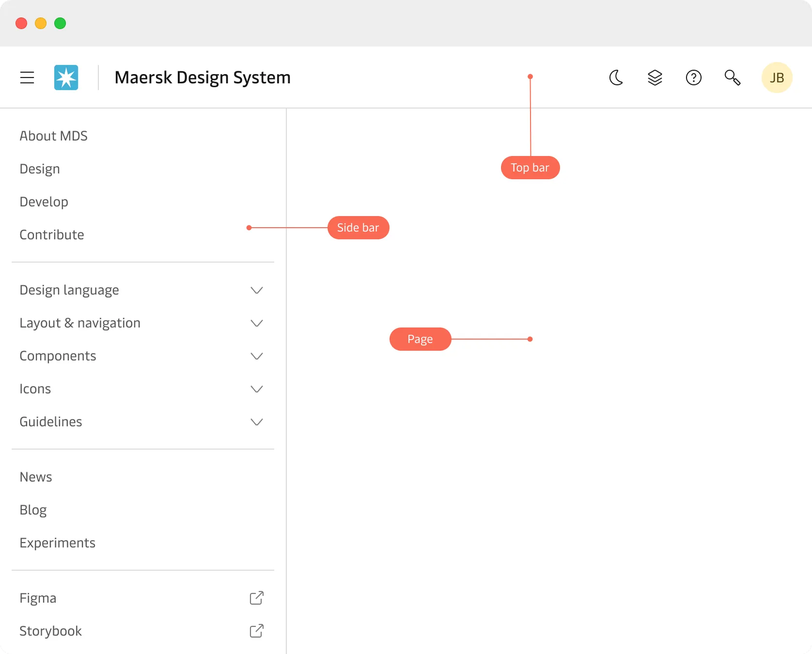
Task: Click the Maersk star logo
Action: [x=66, y=78]
